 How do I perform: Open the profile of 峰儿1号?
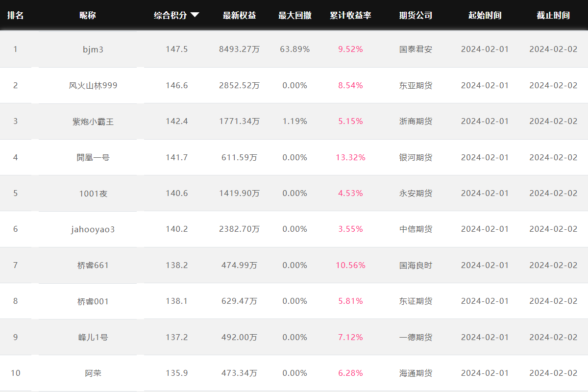[x=93, y=337]
